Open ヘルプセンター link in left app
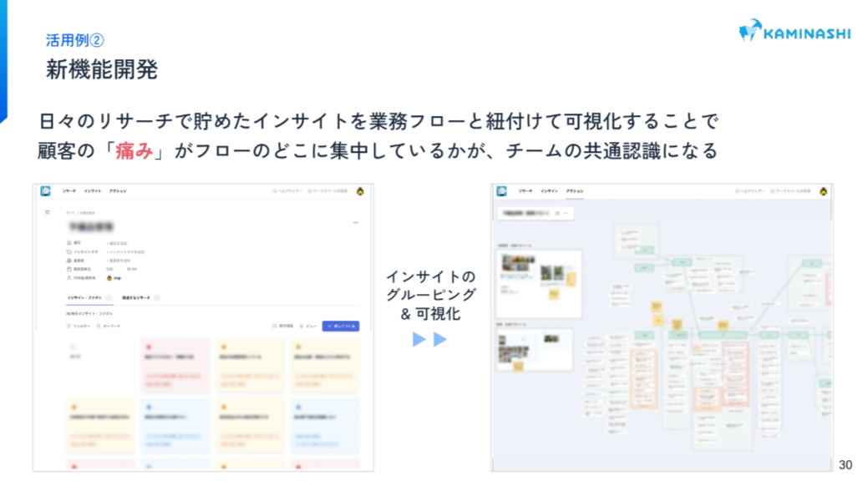Image resolution: width=868 pixels, height=491 pixels. coord(287,191)
